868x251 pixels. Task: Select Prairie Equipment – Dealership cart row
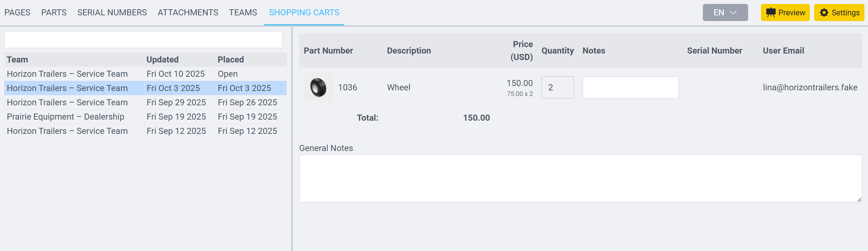click(145, 117)
